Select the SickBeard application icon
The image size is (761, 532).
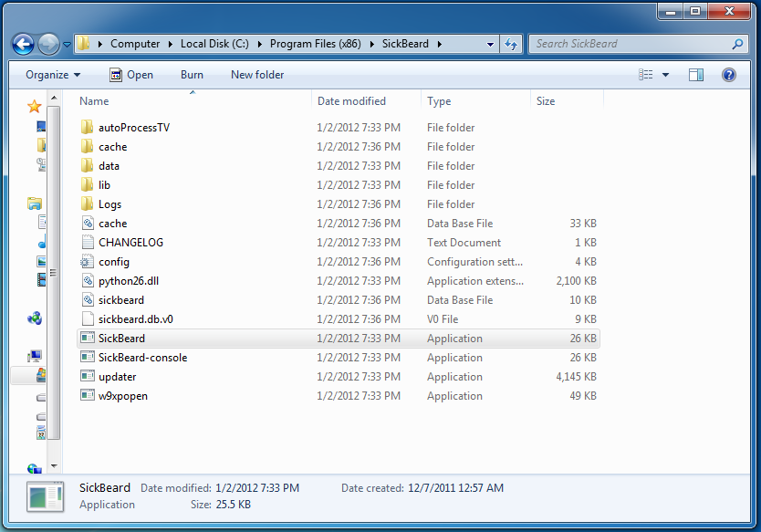coord(88,338)
